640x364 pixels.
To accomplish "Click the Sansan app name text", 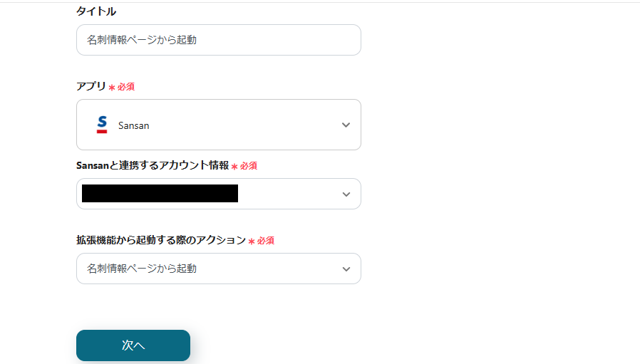I will pos(134,125).
